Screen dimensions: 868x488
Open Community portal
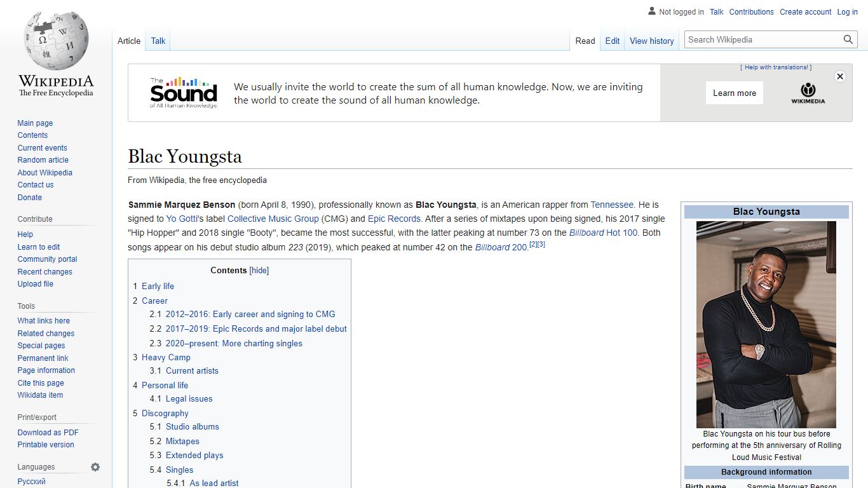pyautogui.click(x=47, y=259)
